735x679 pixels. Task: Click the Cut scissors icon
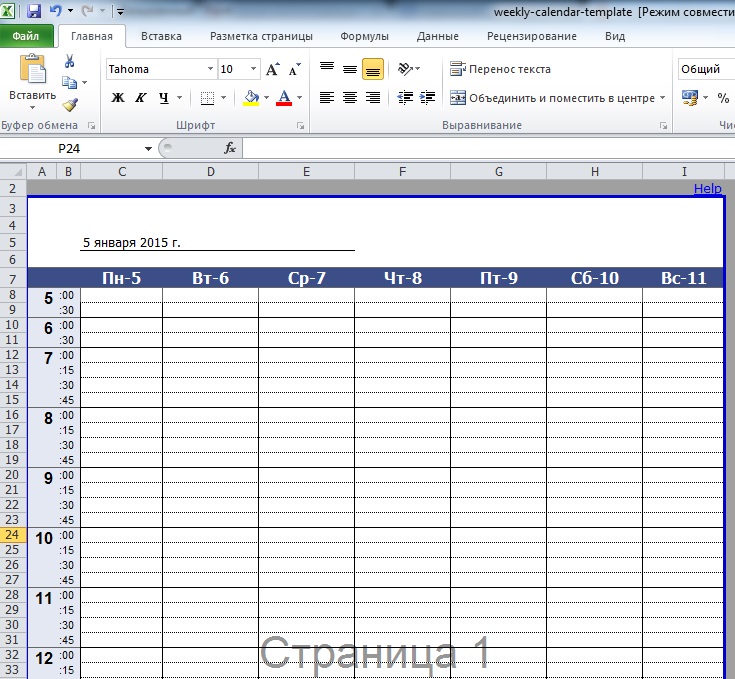(x=69, y=62)
